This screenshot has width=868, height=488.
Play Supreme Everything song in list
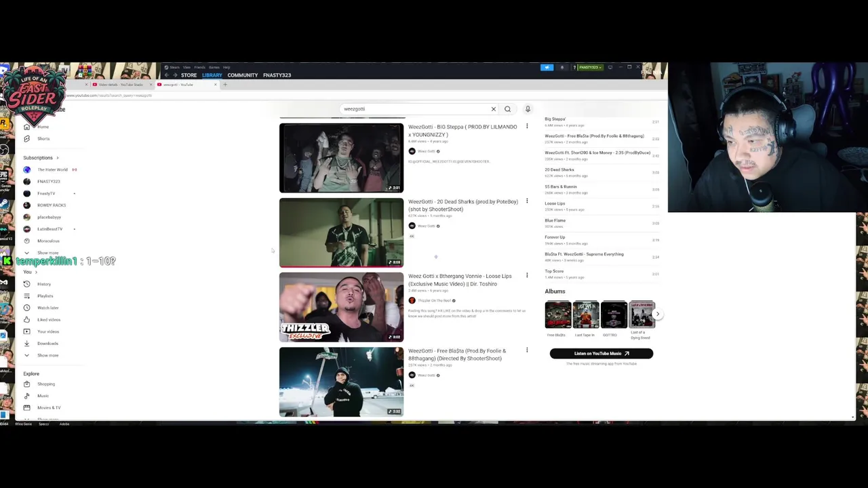[x=601, y=258]
